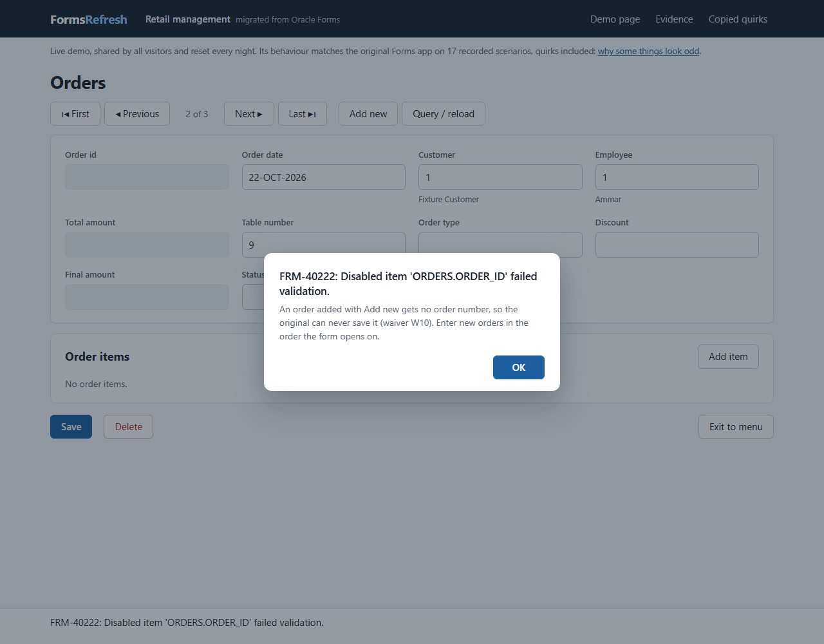The image size is (824, 644).
Task: Open the Evidence nav link
Action: tap(674, 19)
